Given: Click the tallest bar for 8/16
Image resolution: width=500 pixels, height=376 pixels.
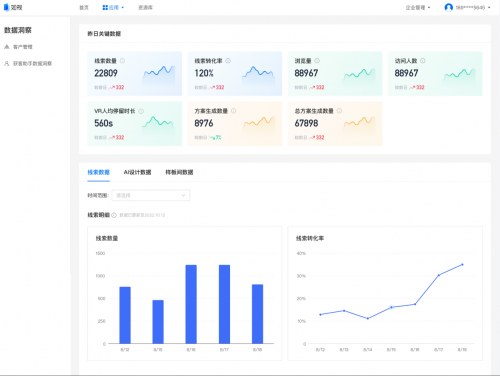Looking at the screenshot, I should point(191,304).
